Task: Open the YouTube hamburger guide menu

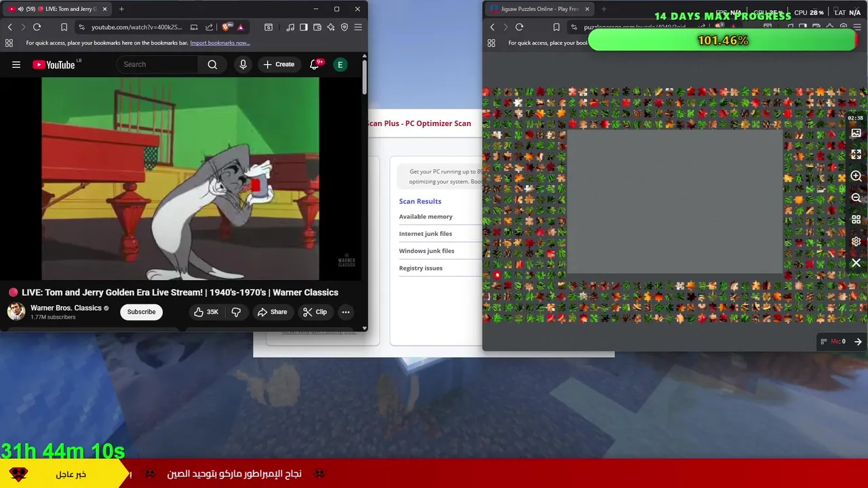Action: 16,64
